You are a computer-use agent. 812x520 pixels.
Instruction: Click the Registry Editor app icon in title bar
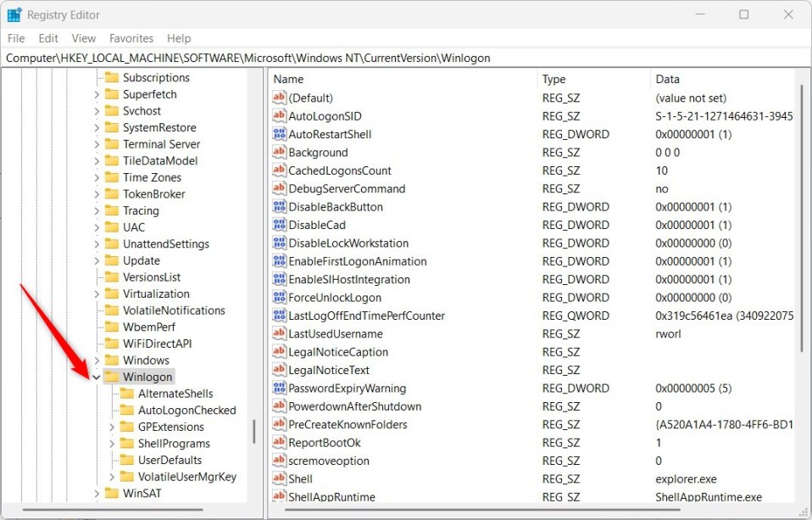point(14,15)
